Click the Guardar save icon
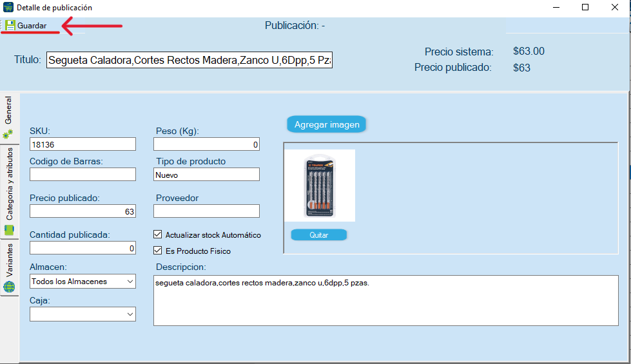631x364 pixels. (x=10, y=25)
